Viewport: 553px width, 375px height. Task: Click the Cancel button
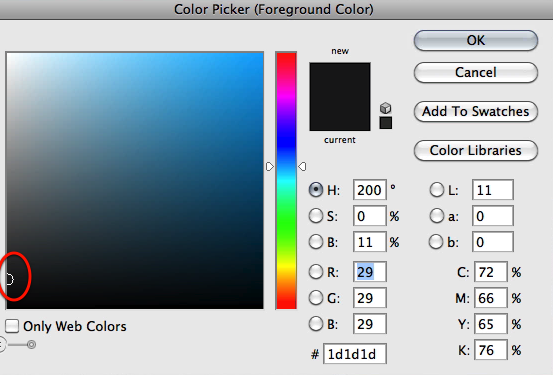coord(476,72)
